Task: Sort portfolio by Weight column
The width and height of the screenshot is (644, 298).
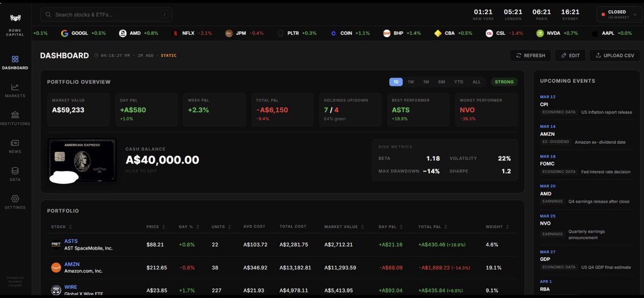Action: [497, 227]
